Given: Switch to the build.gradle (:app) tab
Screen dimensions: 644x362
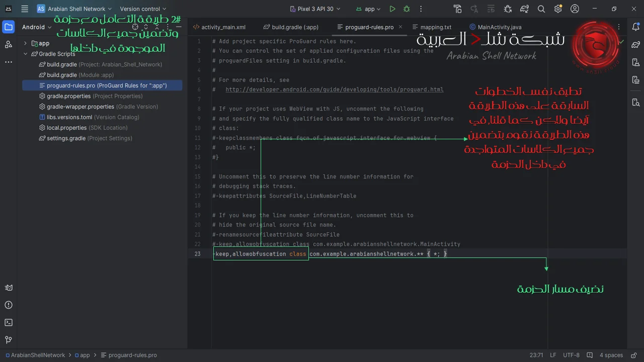Looking at the screenshot, I should pyautogui.click(x=291, y=27).
